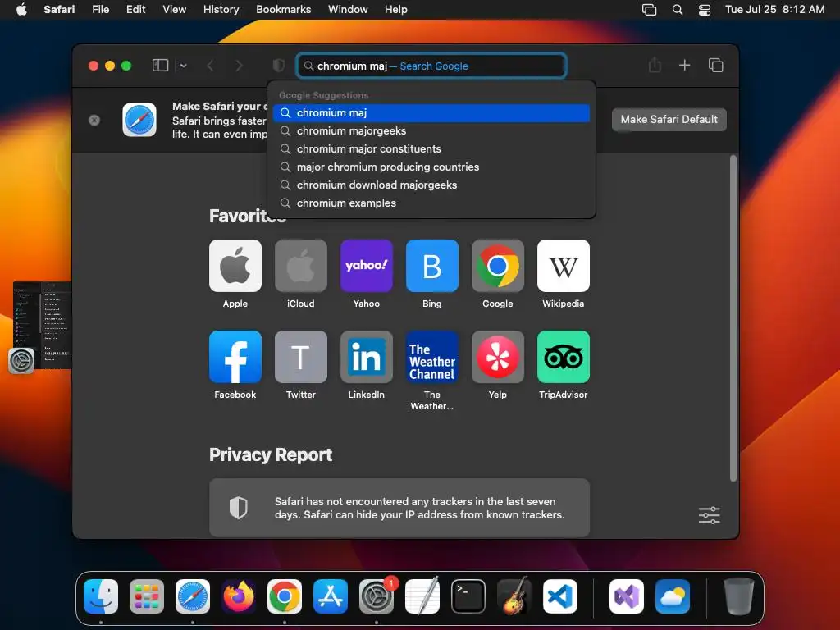Open the History menu
Viewport: 840px width, 630px height.
coord(221,10)
